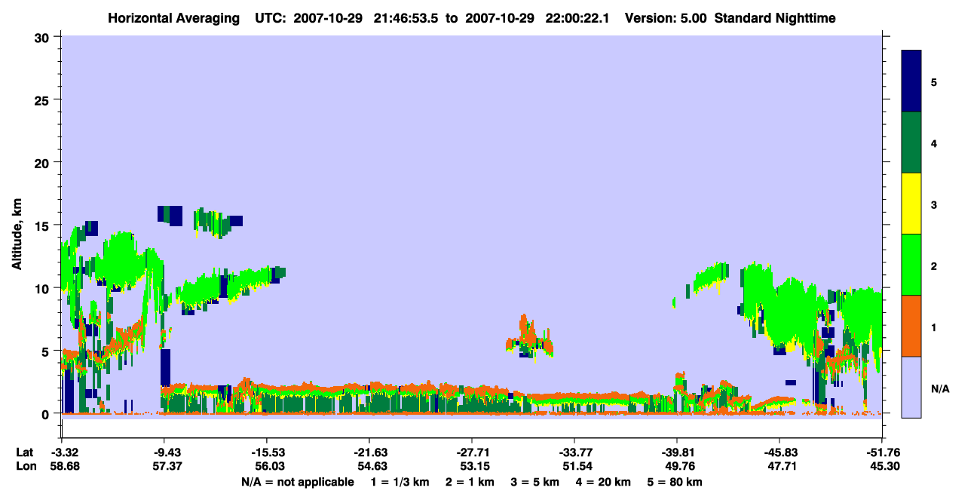Click the yellow colorbar segment labeled 3
The image size is (980, 503).
coord(911,204)
